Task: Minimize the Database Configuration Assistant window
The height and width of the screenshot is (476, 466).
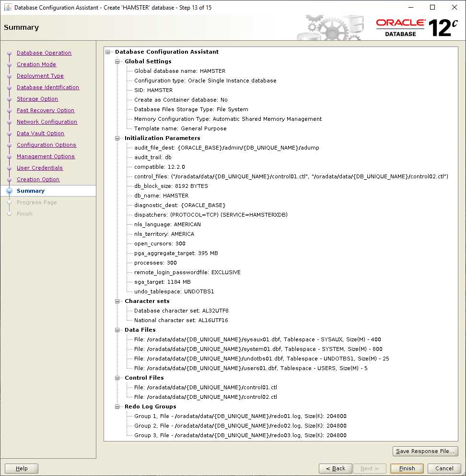Action: pos(411,7)
